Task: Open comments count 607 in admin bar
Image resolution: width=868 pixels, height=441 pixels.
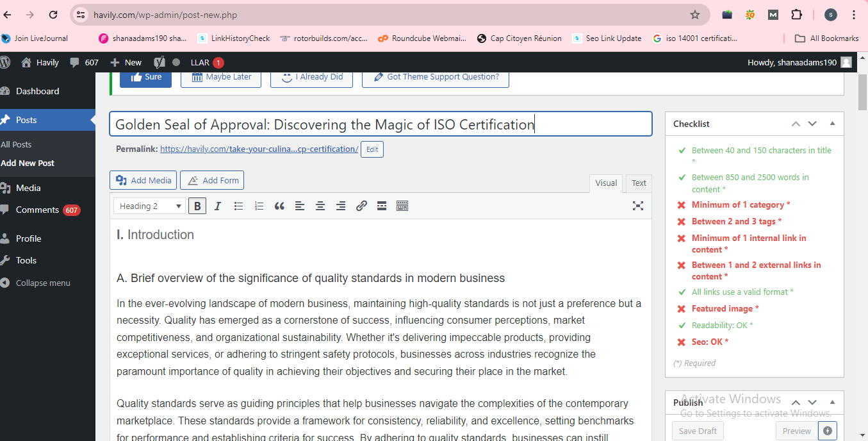Action: point(85,62)
